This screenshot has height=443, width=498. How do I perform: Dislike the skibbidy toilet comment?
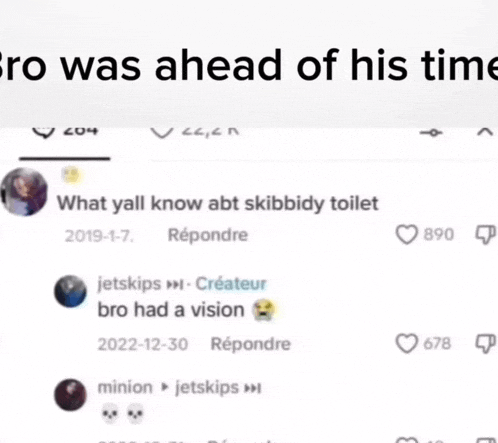[x=485, y=234]
